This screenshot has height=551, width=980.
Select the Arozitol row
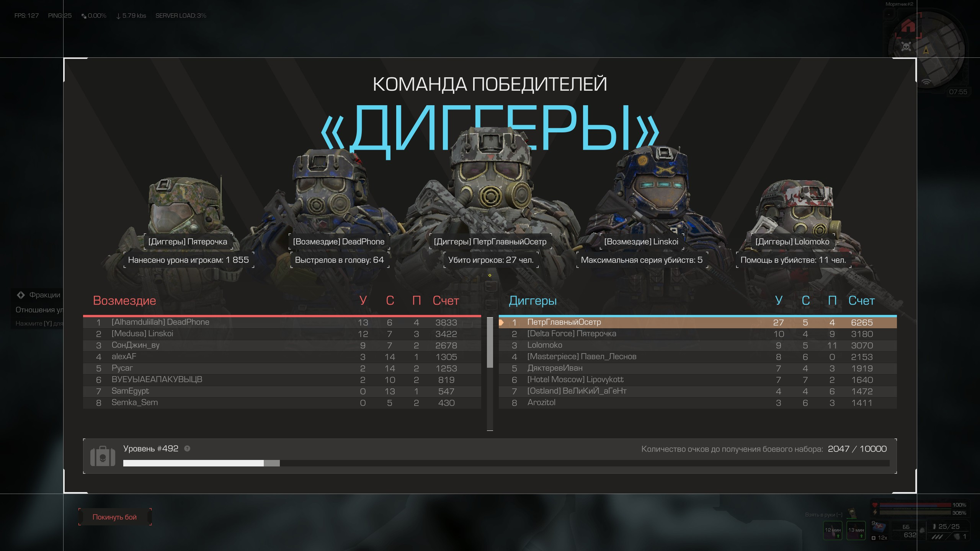point(697,403)
